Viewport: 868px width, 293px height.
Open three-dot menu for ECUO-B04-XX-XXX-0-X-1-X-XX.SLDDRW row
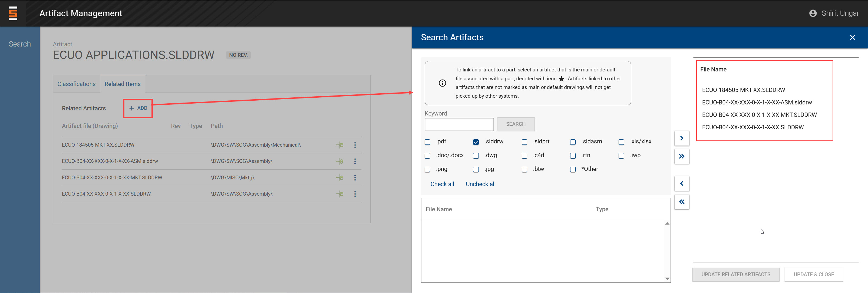point(355,194)
